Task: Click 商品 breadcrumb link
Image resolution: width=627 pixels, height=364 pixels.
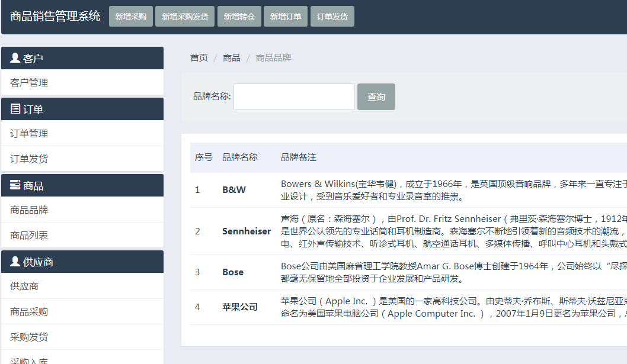Action: pos(232,58)
